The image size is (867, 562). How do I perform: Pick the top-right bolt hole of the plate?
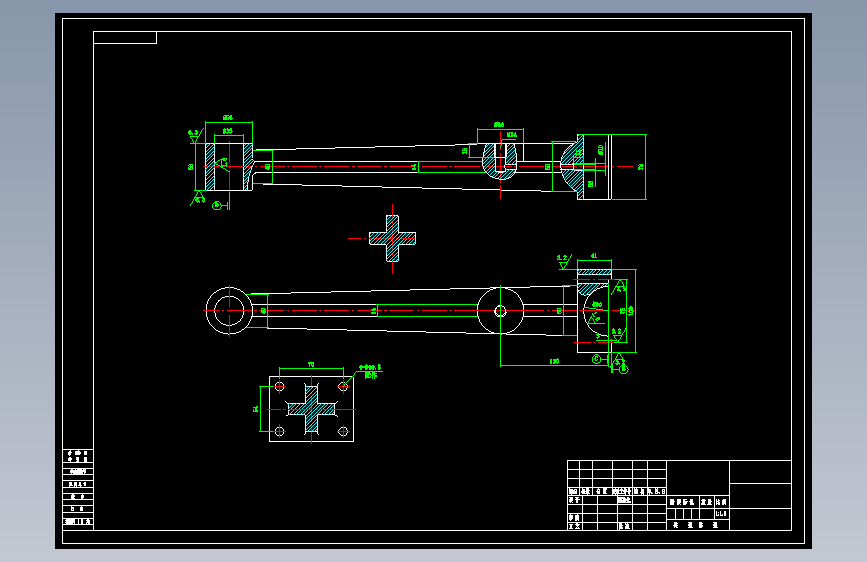tap(343, 387)
